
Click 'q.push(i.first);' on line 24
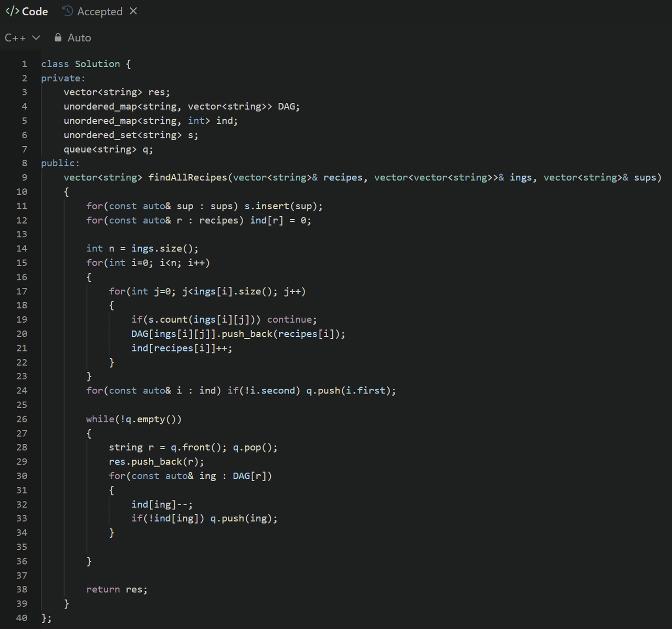click(x=351, y=390)
